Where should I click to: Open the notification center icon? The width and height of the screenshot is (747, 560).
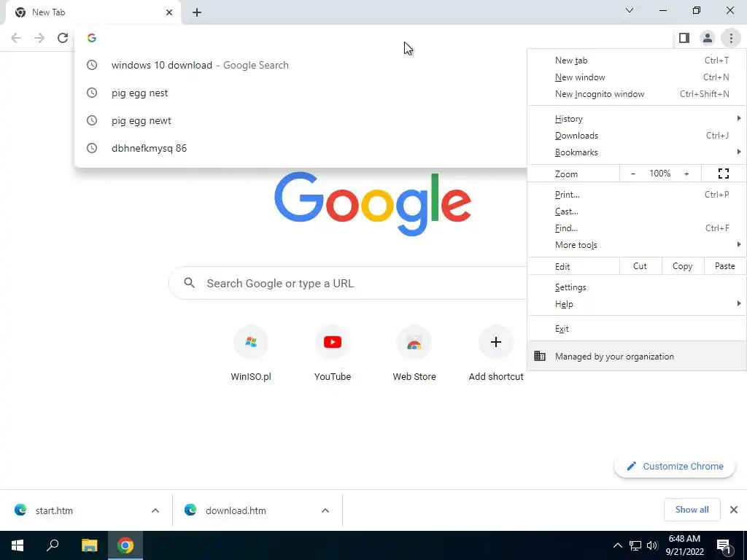pyautogui.click(x=724, y=545)
